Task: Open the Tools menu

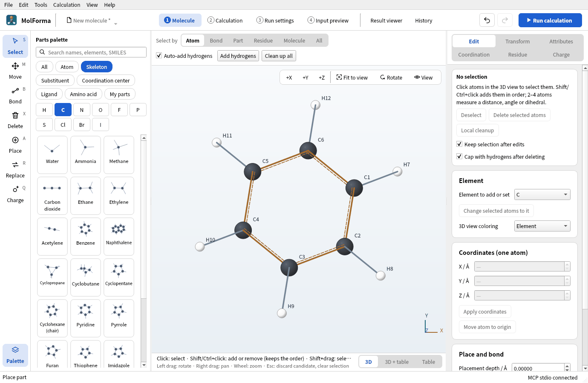Action: 41,5
